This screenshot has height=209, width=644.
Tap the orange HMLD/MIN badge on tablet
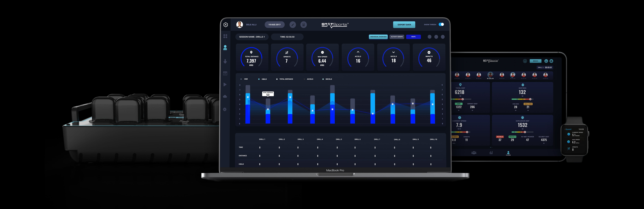[x=528, y=104]
